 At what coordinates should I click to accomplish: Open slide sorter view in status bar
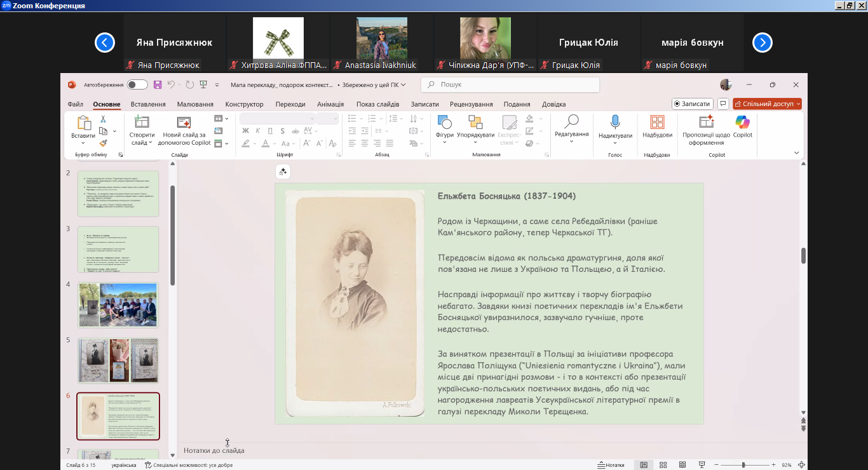pos(663,465)
